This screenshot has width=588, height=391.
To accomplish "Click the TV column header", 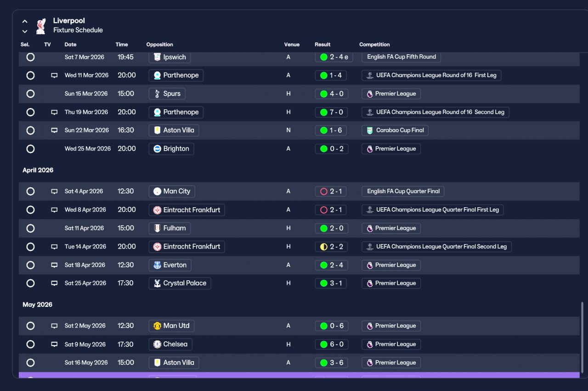I will (47, 45).
